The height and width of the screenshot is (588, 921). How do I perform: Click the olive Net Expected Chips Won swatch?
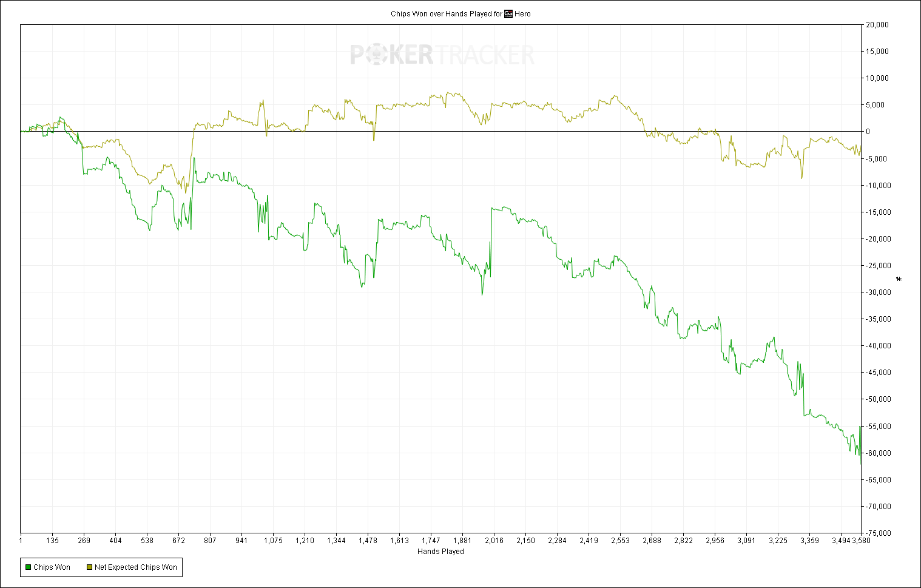coord(89,567)
